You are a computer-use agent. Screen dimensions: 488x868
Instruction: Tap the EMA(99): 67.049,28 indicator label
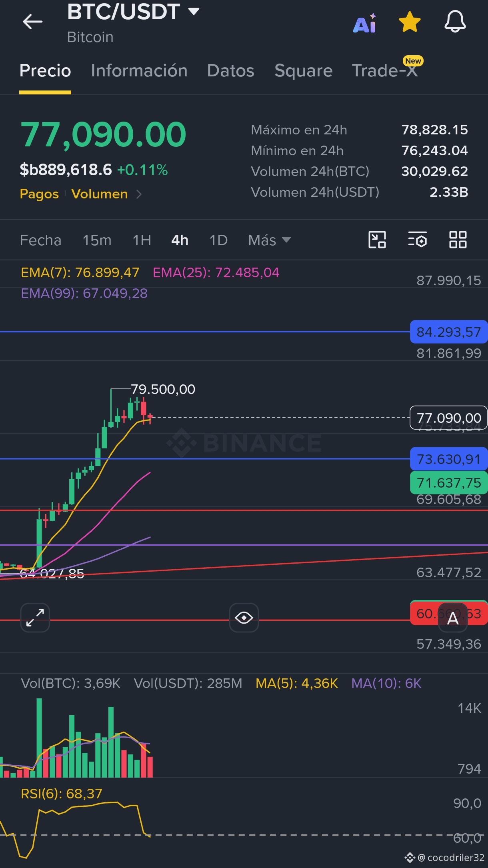84,294
